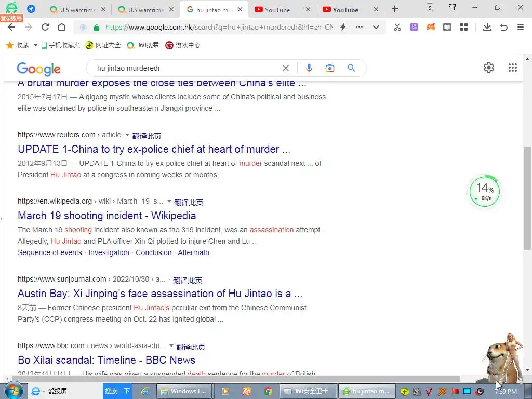
Task: Translate the Sun Journal result page
Action: pos(188,280)
